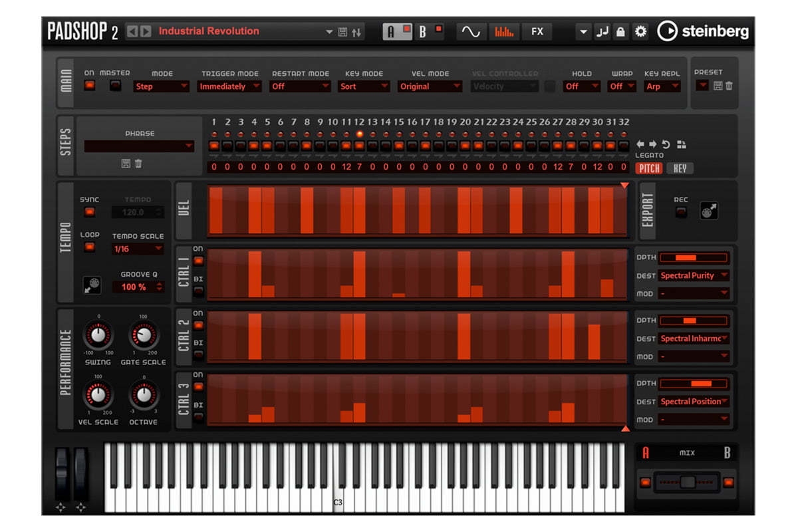Image resolution: width=798 pixels, height=532 pixels.
Task: Click the Groove Q 100 % field
Action: click(138, 287)
